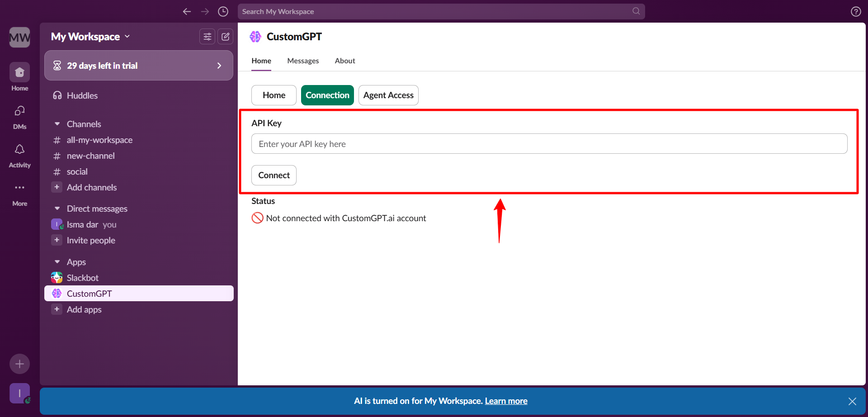Image resolution: width=868 pixels, height=417 pixels.
Task: Open Home in the left rail
Action: coord(20,77)
